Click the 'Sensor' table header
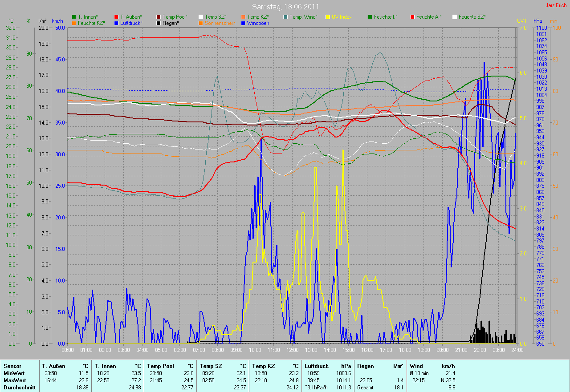This screenshot has width=570, height=392. coord(12,366)
